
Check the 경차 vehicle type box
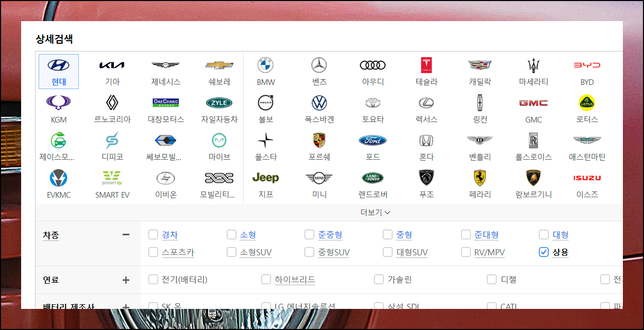[153, 235]
